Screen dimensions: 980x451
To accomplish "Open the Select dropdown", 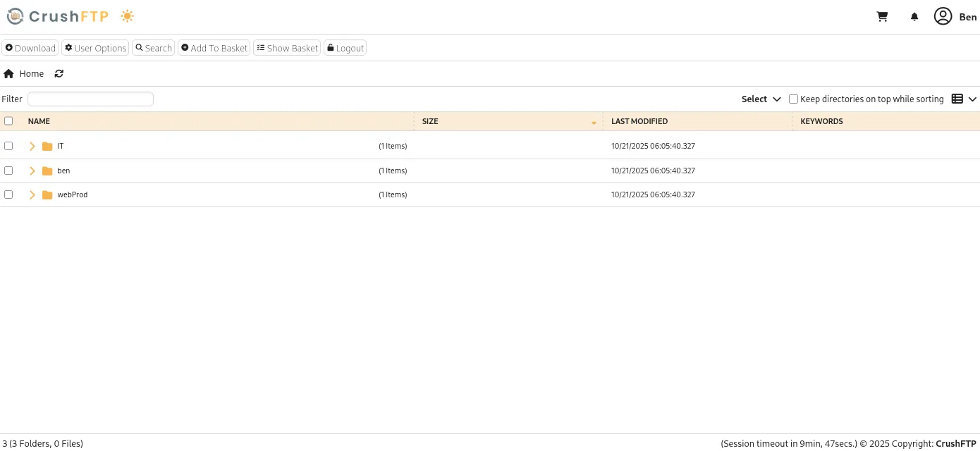I will click(x=761, y=99).
